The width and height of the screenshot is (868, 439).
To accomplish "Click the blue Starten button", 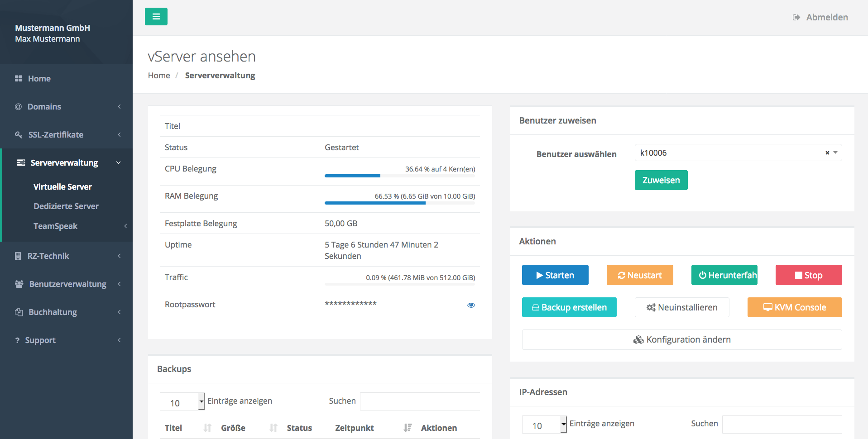I will 555,275.
